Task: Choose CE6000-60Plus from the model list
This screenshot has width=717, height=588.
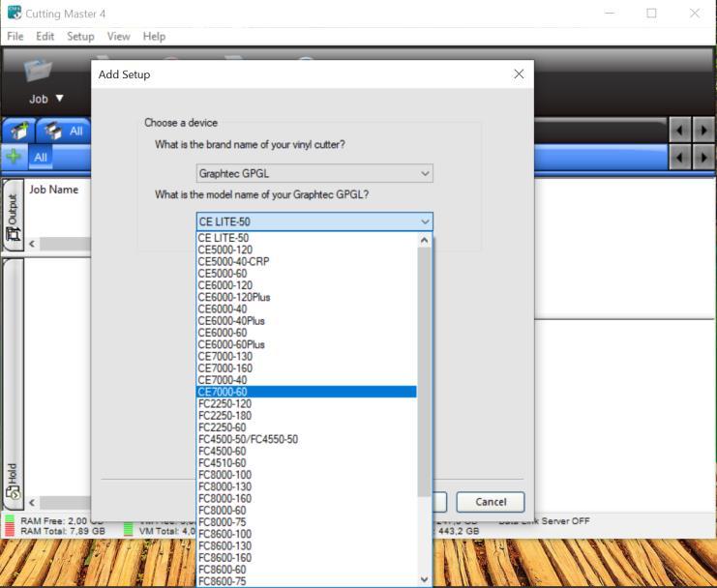Action: coord(307,345)
